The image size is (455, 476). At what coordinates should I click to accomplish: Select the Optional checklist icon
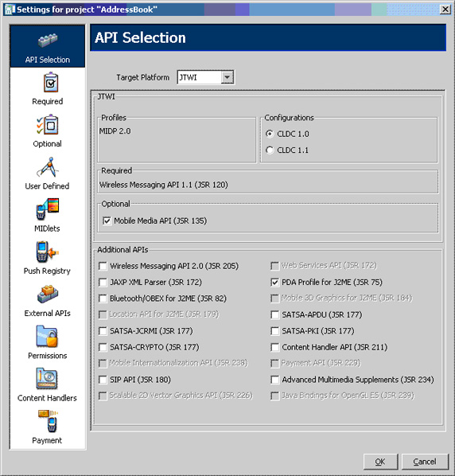(x=48, y=124)
